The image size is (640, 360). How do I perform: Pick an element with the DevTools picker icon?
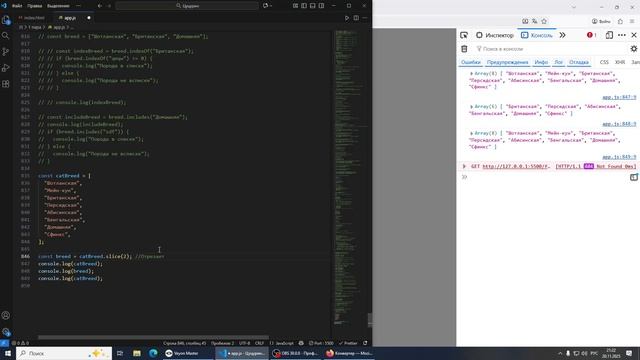(464, 35)
